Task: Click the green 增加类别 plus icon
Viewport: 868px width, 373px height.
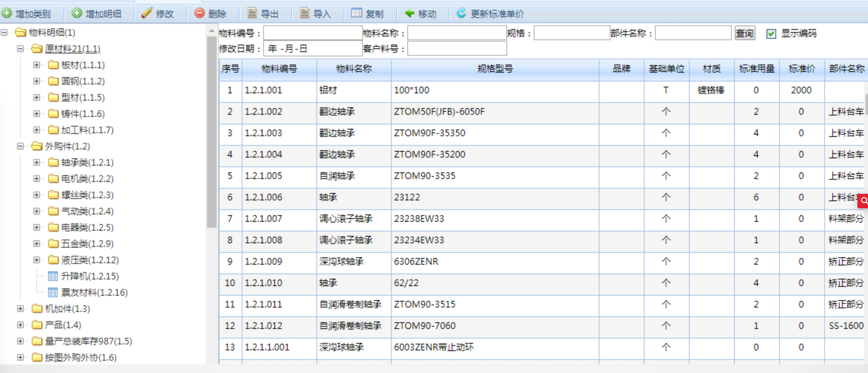Action: tap(7, 13)
